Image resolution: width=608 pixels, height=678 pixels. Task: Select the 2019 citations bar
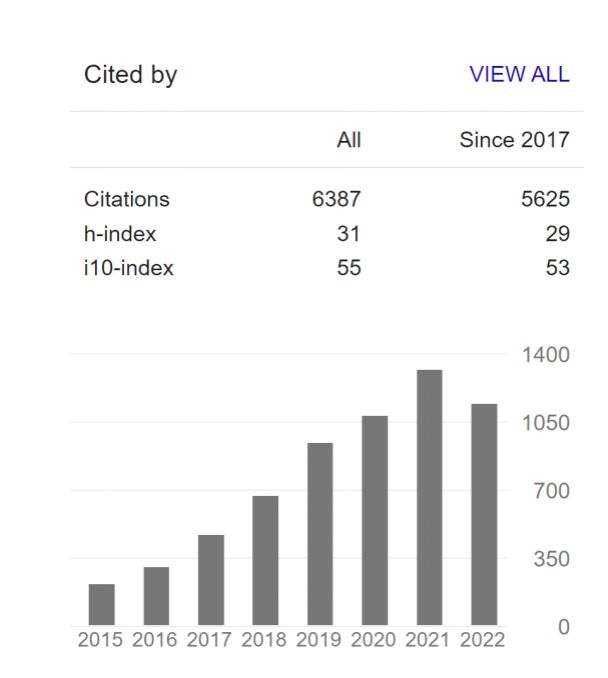pos(320,534)
